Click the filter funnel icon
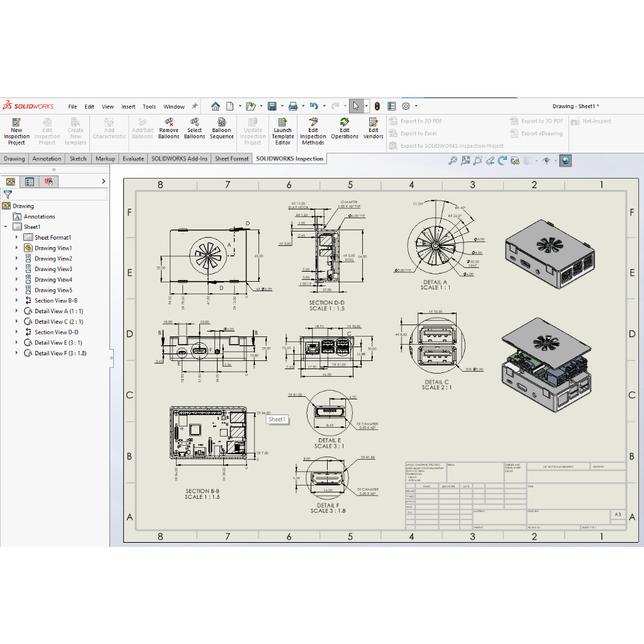644x644 pixels. coord(8,195)
